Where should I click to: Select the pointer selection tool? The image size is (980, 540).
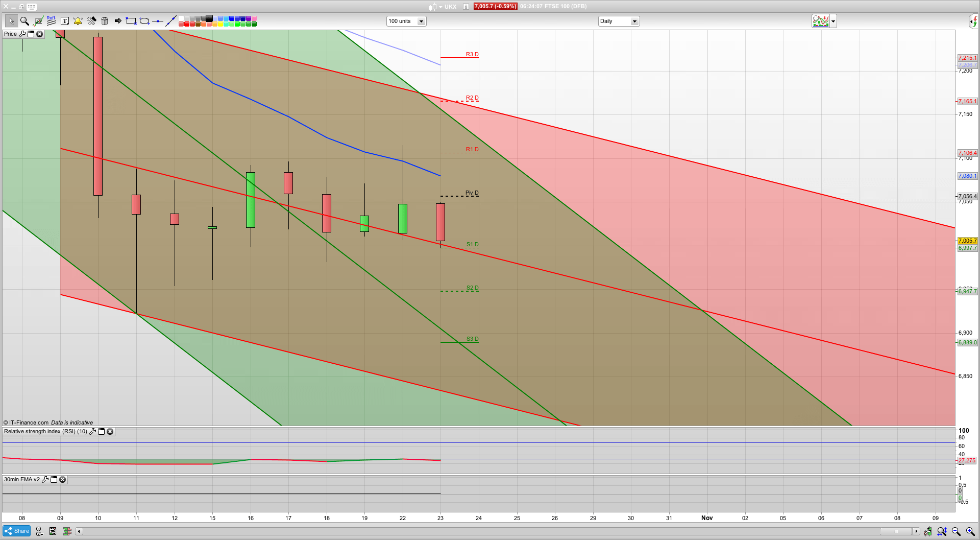[x=12, y=21]
